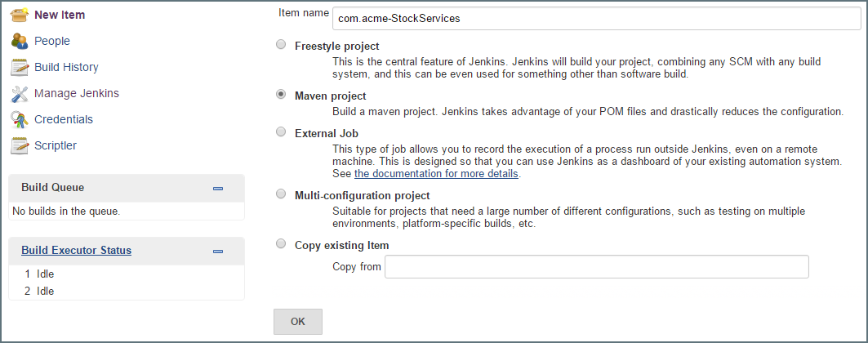Click the New Item box icon
Screen dimensions: 868x343
(20, 15)
